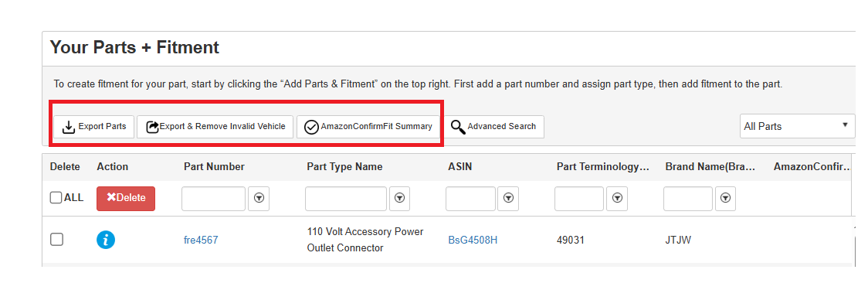Select the fre4567 row checkbox
This screenshot has width=868, height=290.
coord(56,240)
